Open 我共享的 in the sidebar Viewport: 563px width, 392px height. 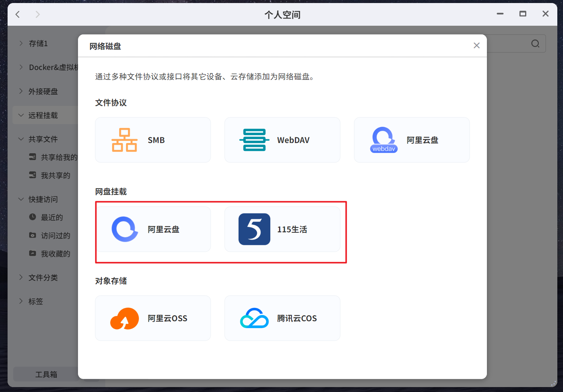[56, 175]
